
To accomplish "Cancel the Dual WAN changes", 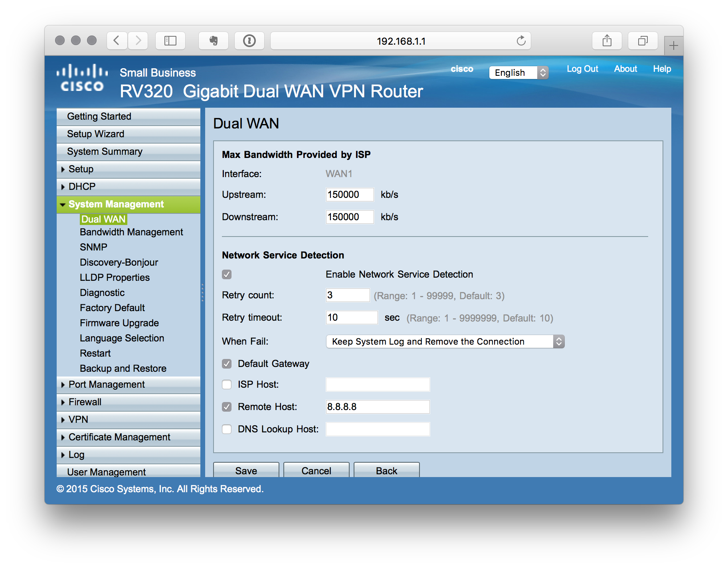I will [x=317, y=470].
